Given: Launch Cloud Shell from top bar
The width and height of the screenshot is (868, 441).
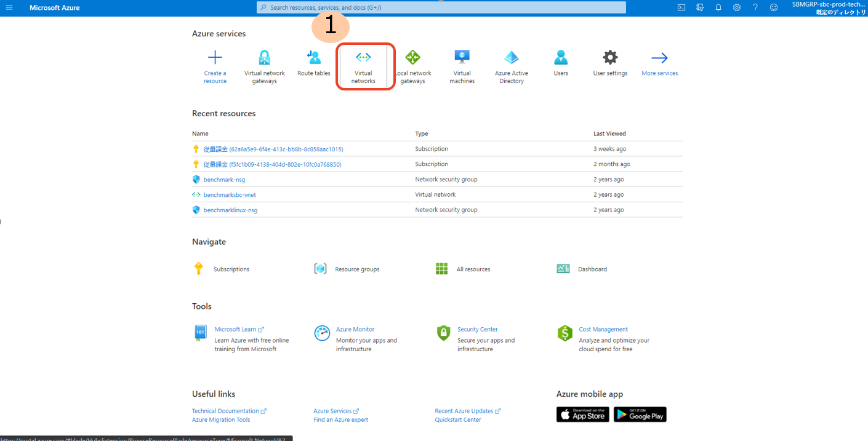Looking at the screenshot, I should tap(681, 7).
